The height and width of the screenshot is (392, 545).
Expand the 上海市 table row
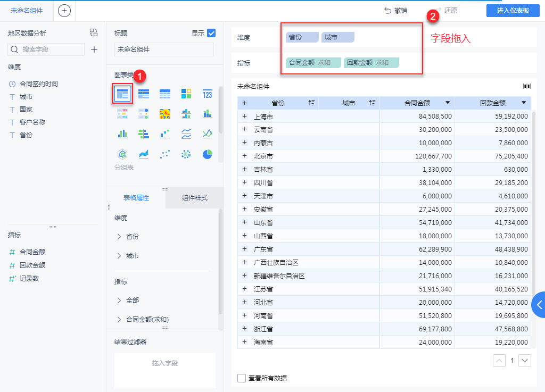[244, 116]
